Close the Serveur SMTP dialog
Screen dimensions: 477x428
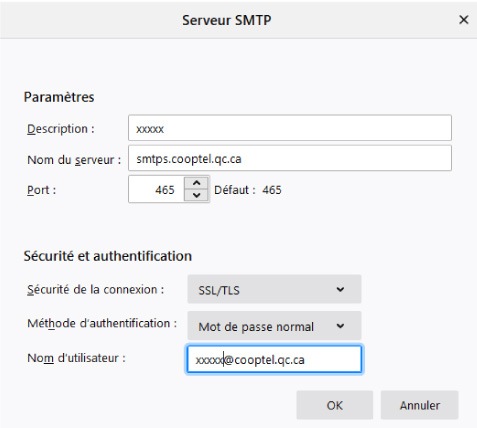(x=464, y=20)
